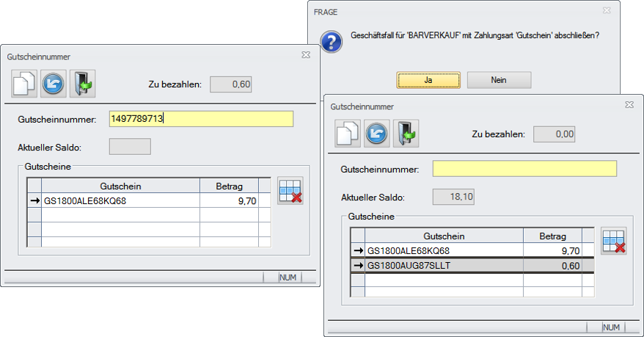Decline with the Nein button
Image resolution: width=644 pixels, height=337 pixels.
tap(499, 79)
